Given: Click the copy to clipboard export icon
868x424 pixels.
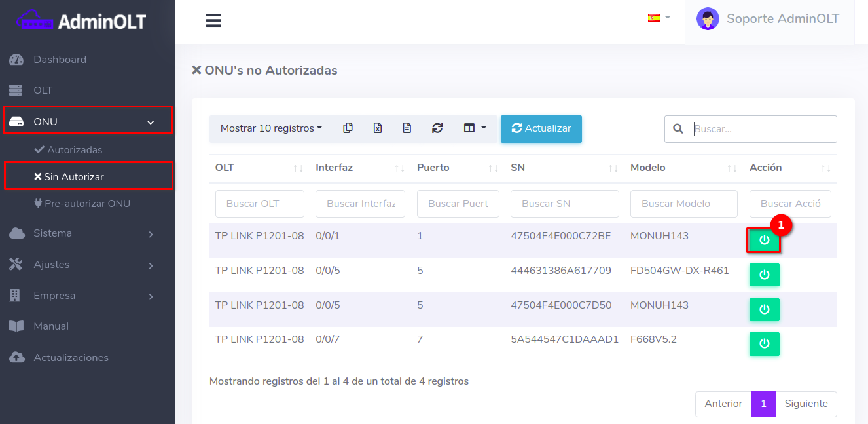Looking at the screenshot, I should tap(348, 128).
